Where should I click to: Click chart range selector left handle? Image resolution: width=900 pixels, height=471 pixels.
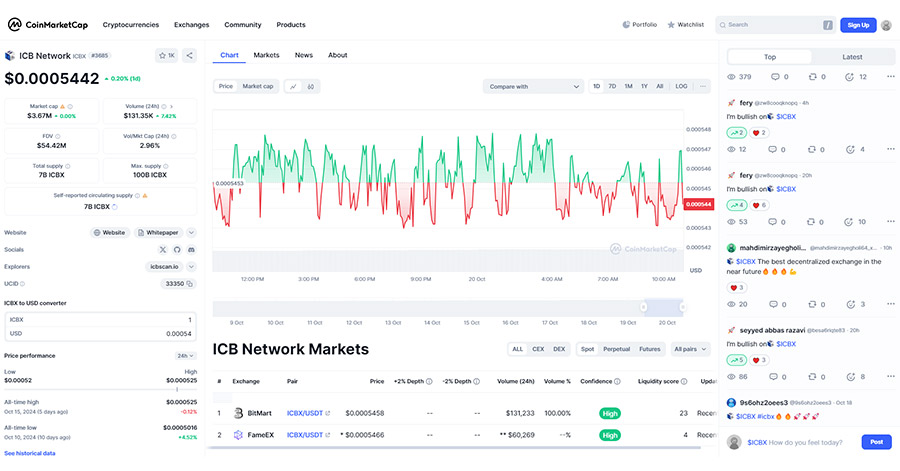click(643, 307)
